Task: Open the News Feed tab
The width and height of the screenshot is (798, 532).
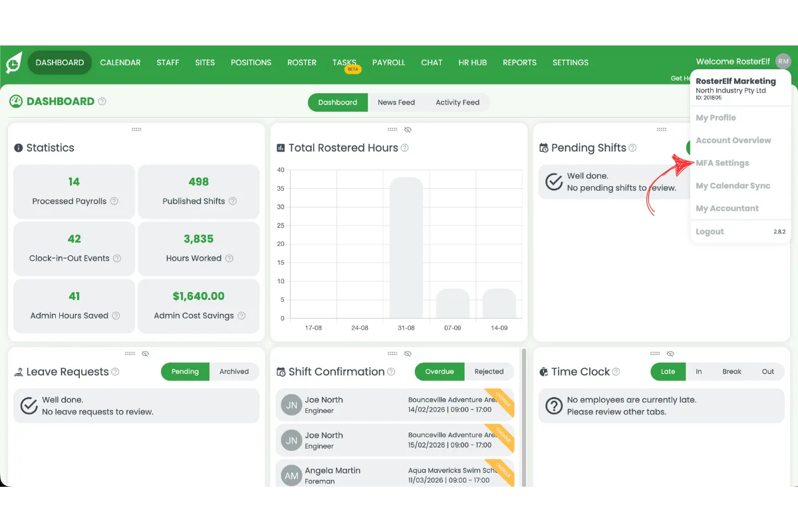Action: point(396,102)
